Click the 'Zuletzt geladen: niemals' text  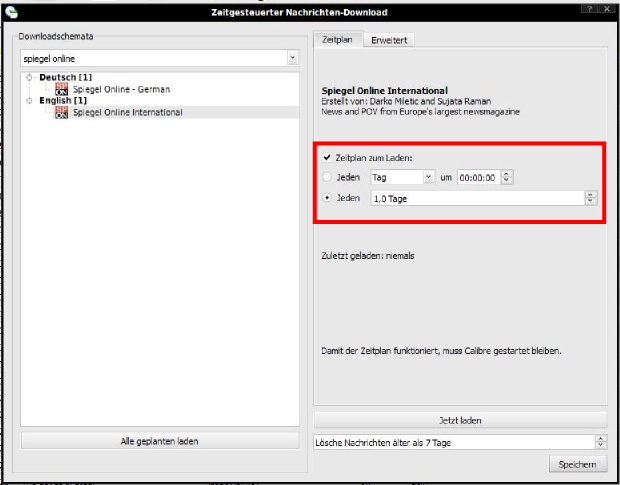tap(368, 256)
